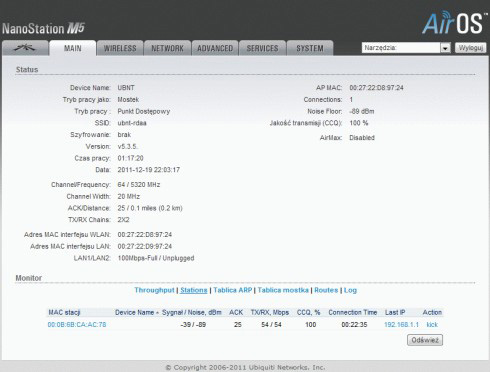Click station MAC 00:0B:6B:CA:AC:78

click(x=77, y=324)
